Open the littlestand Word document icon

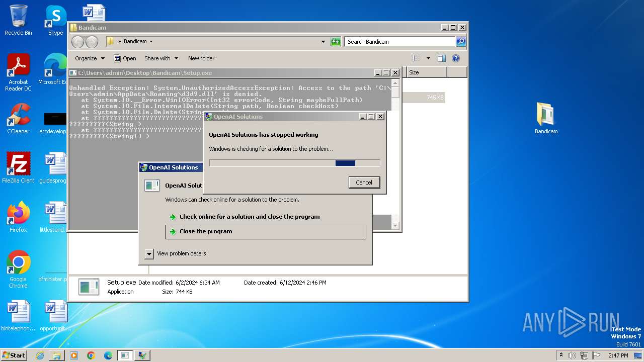tap(54, 217)
